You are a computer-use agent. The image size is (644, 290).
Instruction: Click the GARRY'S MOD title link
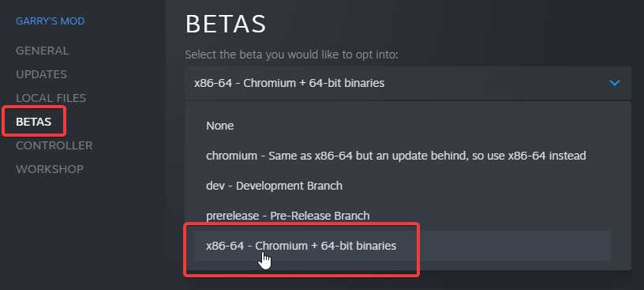(50, 21)
